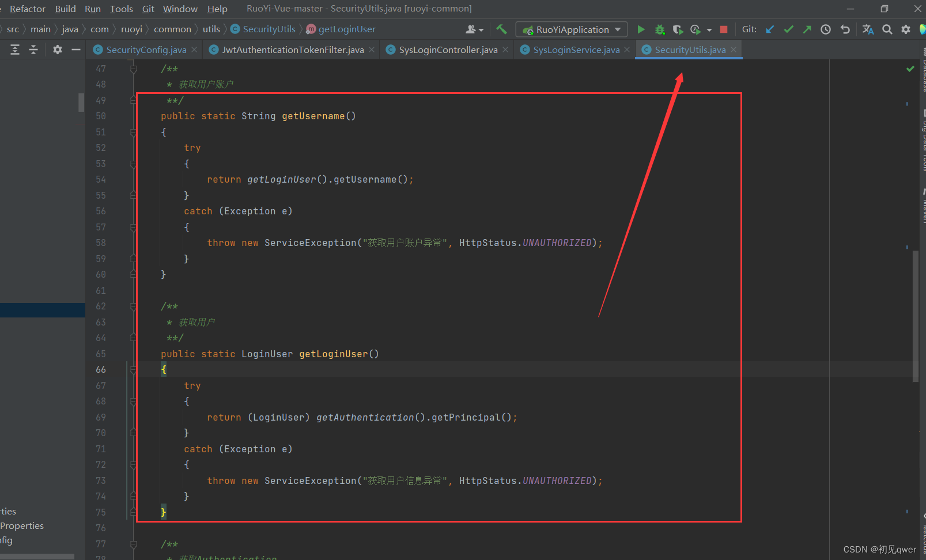Collapse the try block at line 53
Viewport: 926px width, 560px height.
coord(134,164)
